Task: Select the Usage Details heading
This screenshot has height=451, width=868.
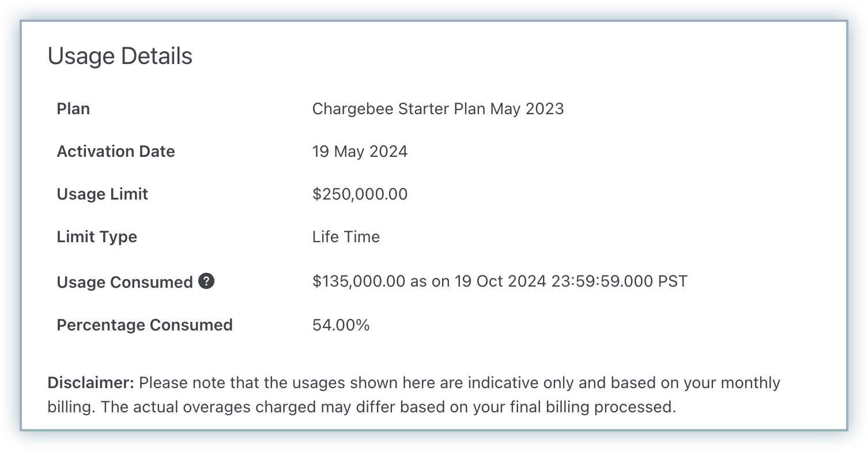Action: coord(120,56)
